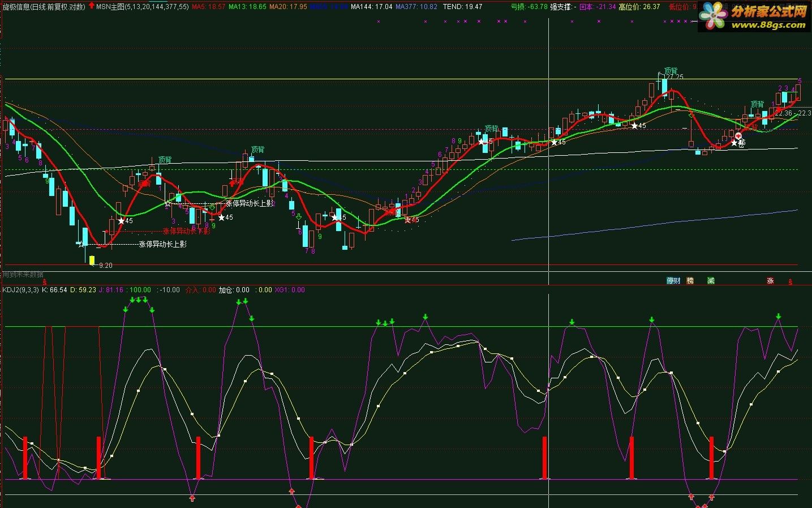Click the 榜 signal marker
Screen dimensions: 812x508
[x=690, y=281]
